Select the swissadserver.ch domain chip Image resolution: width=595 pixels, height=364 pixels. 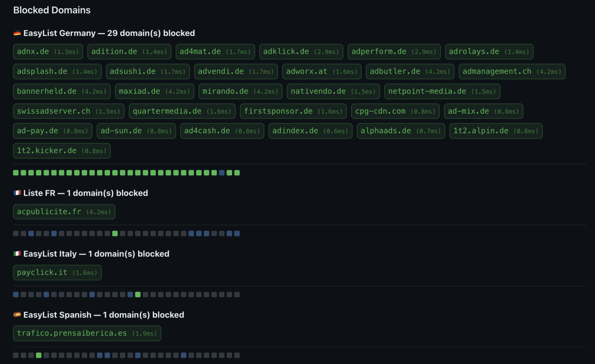click(x=69, y=111)
